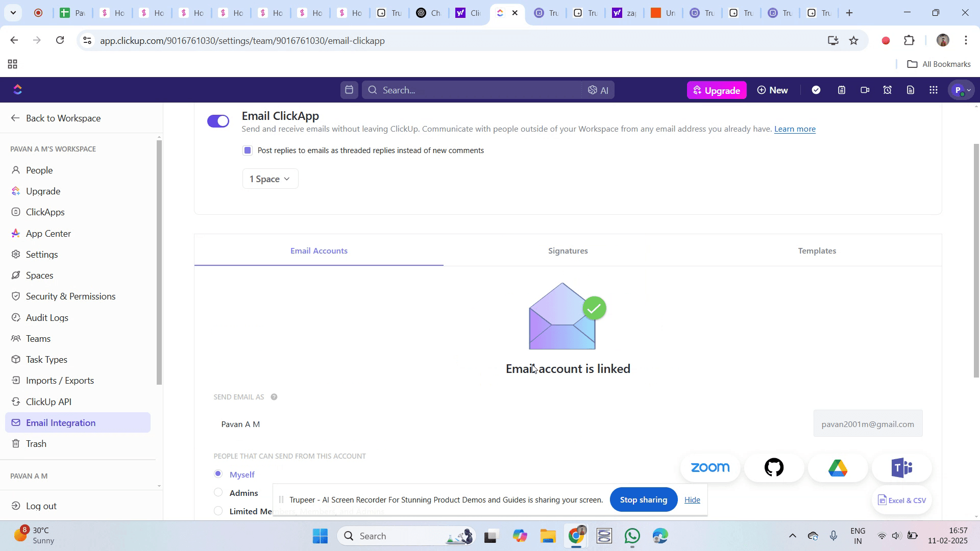Open reminders alarm clock icon
The image size is (980, 551).
click(888, 90)
